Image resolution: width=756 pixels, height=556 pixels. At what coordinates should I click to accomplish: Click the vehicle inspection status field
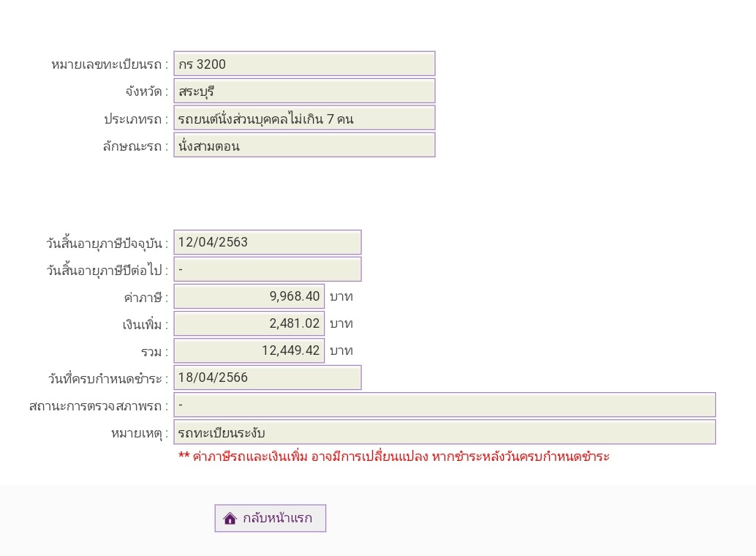pyautogui.click(x=445, y=405)
